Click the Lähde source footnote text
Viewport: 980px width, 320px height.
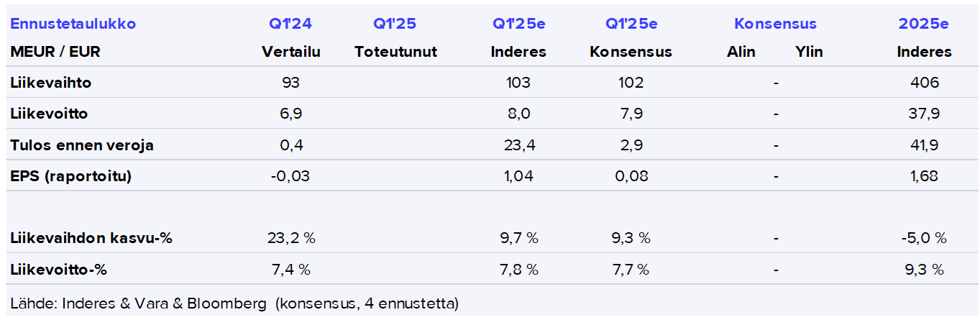[x=234, y=303]
